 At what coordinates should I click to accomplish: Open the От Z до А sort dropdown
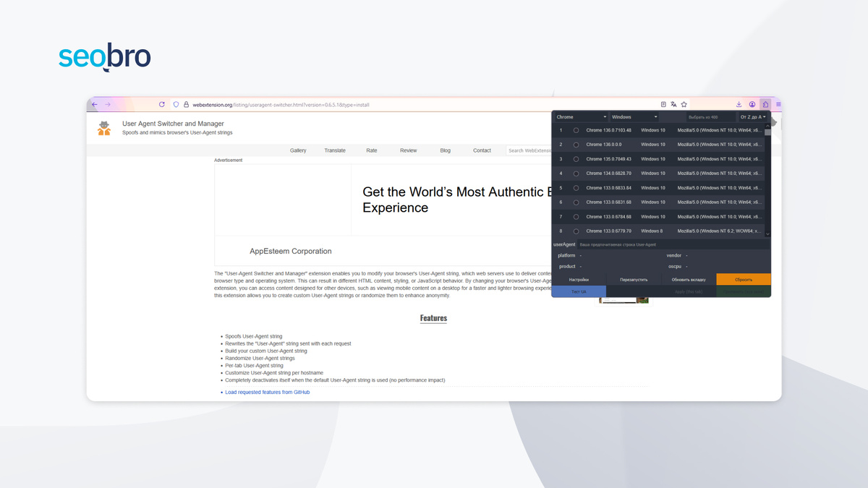[x=754, y=117]
